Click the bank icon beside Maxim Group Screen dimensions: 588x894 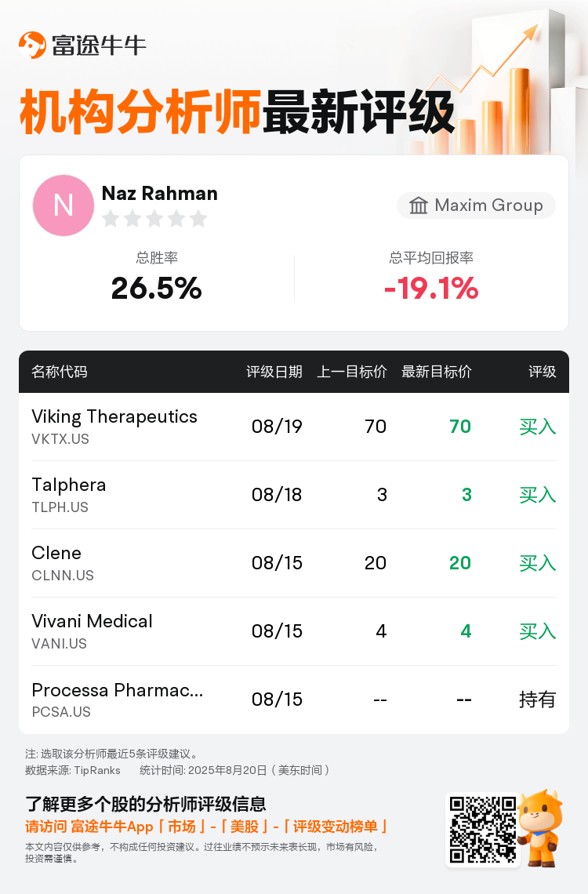[x=418, y=205]
